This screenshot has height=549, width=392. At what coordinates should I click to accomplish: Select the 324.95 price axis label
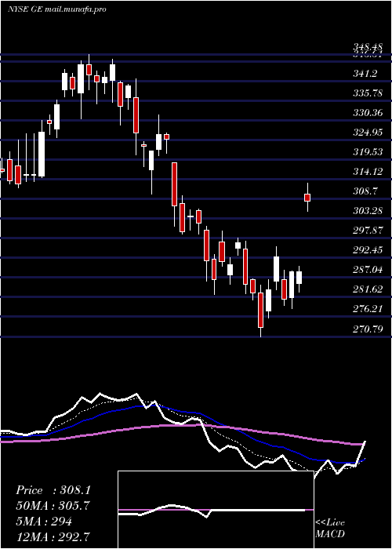[368, 133]
